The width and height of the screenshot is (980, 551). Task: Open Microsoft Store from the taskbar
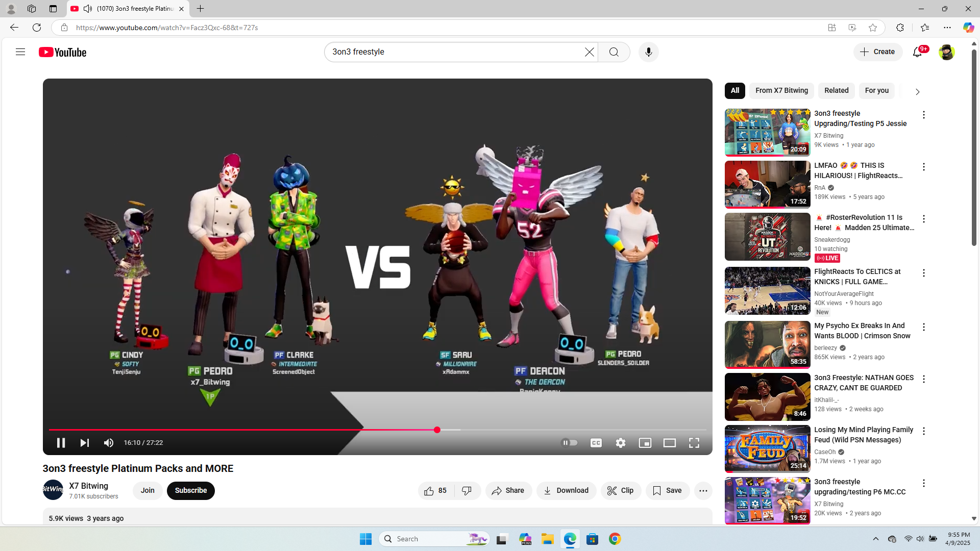[592, 539]
